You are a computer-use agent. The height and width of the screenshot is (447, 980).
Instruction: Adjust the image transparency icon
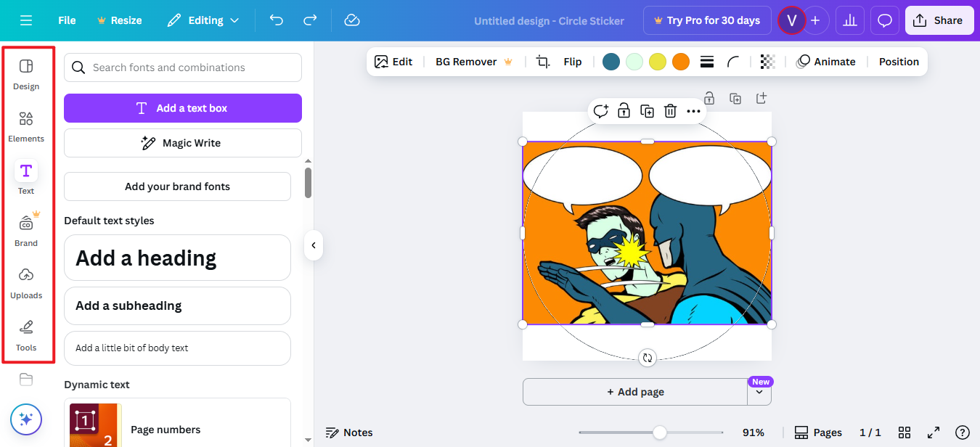tap(768, 62)
